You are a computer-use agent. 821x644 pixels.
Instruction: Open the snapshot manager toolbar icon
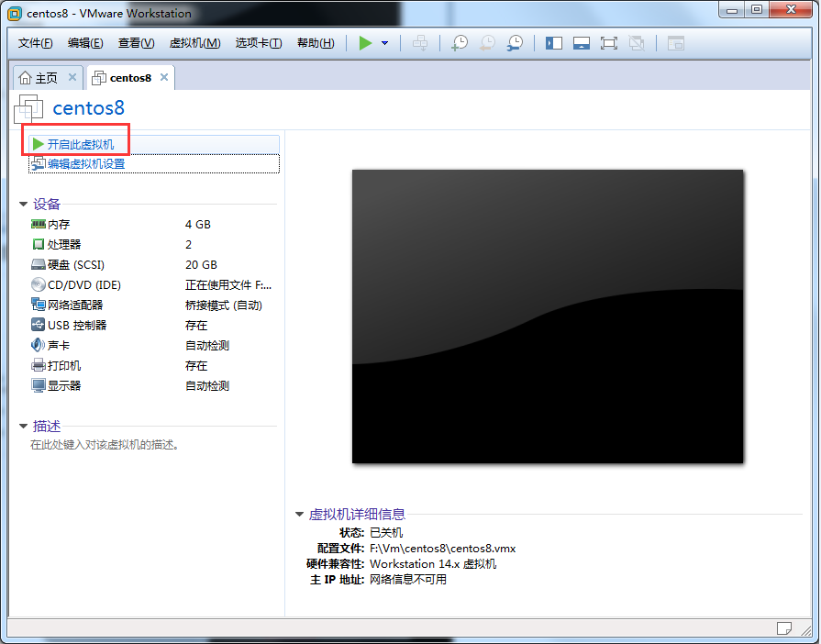(516, 43)
